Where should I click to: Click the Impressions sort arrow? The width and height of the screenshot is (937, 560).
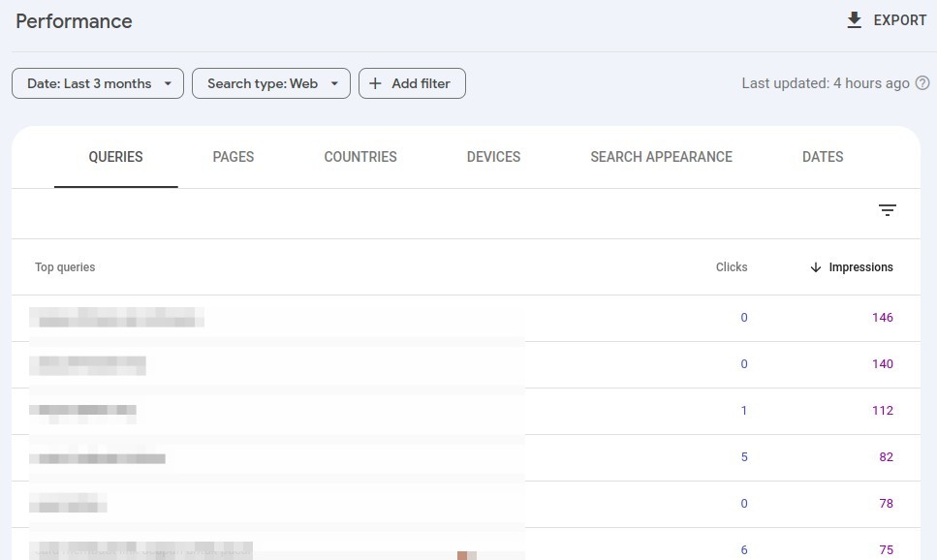tap(815, 267)
